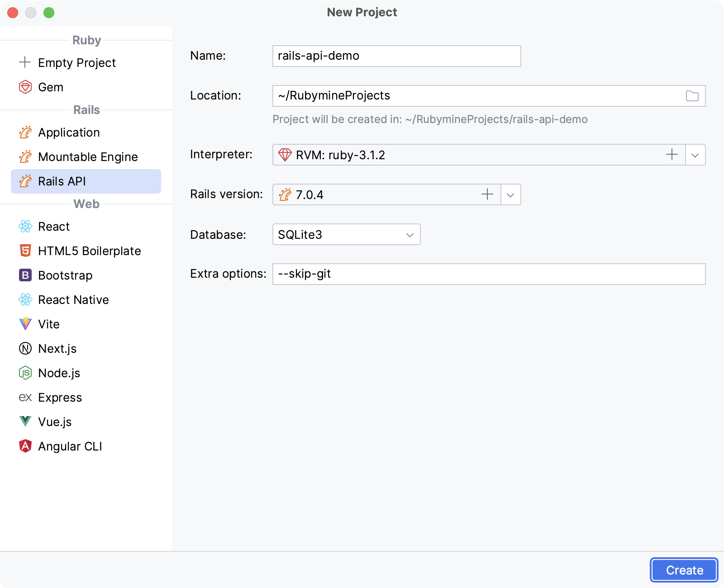Screen dimensions: 724x588
Task: Select the React framework icon
Action: [25, 226]
